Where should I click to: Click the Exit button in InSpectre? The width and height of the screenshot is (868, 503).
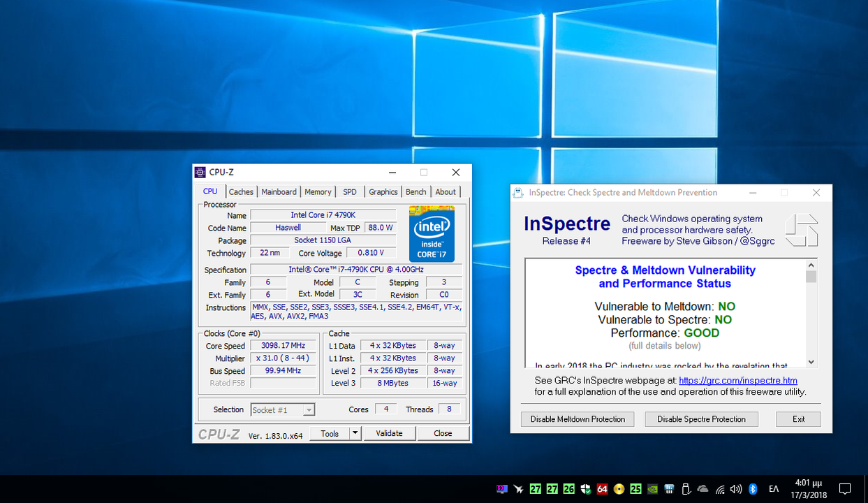(x=798, y=419)
